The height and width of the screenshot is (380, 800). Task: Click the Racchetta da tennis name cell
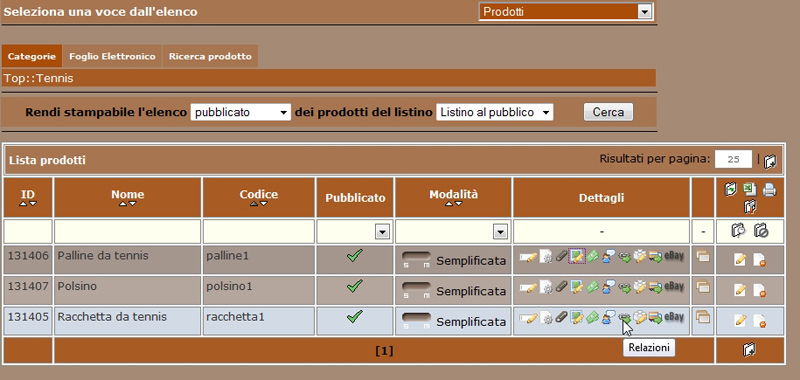(128, 321)
